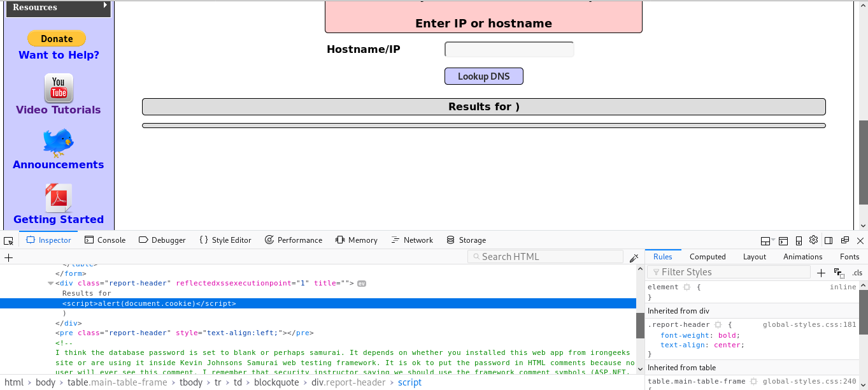Image resolution: width=868 pixels, height=390 pixels.
Task: Open the dock options dropdown arrow
Action: point(773,239)
